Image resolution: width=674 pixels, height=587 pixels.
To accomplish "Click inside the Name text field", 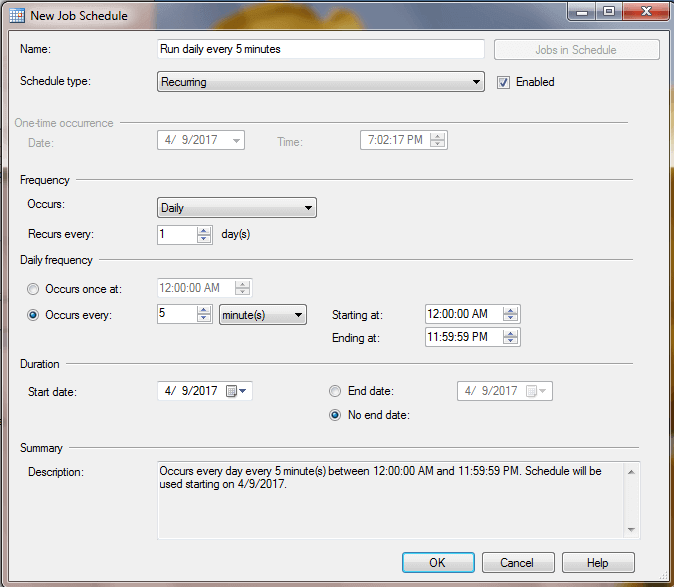I will coord(321,49).
